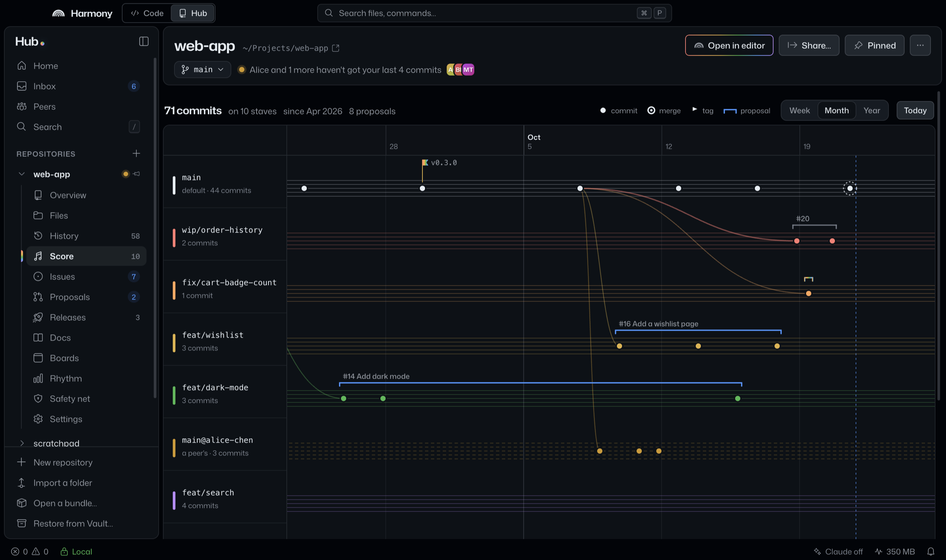This screenshot has height=560, width=946.
Task: Select proposal bracket #14 Add dark mode
Action: pos(540,384)
